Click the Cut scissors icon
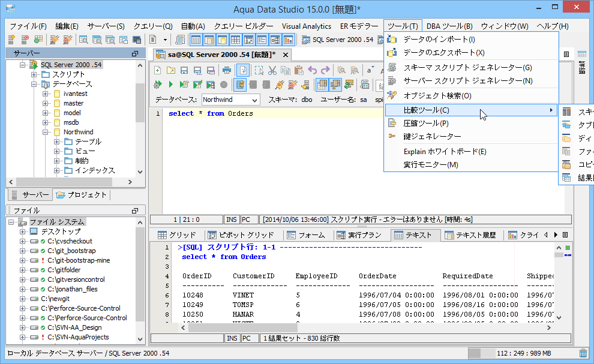 272,70
